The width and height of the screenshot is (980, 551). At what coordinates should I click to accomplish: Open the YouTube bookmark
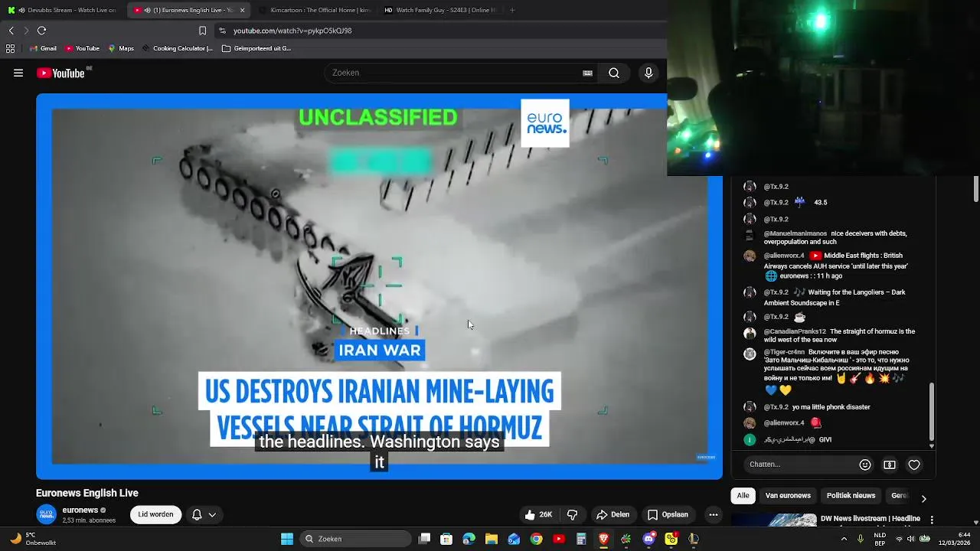coord(83,48)
